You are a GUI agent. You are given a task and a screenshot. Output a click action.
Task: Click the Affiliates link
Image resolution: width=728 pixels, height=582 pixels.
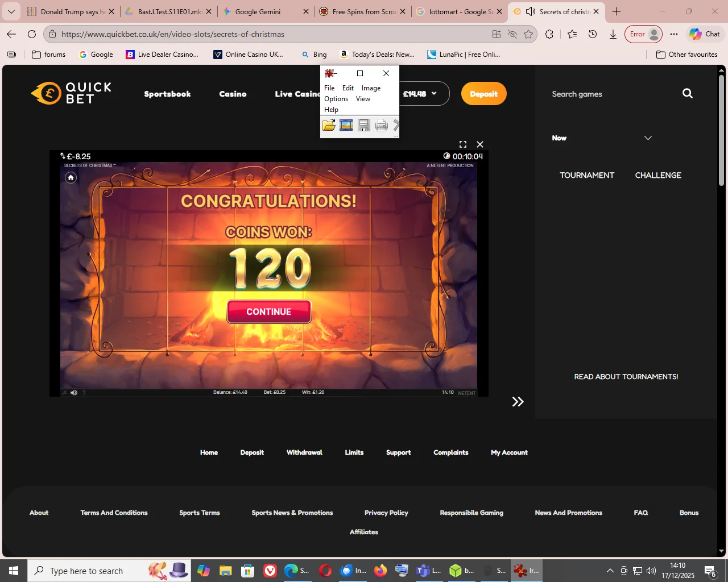(x=364, y=532)
